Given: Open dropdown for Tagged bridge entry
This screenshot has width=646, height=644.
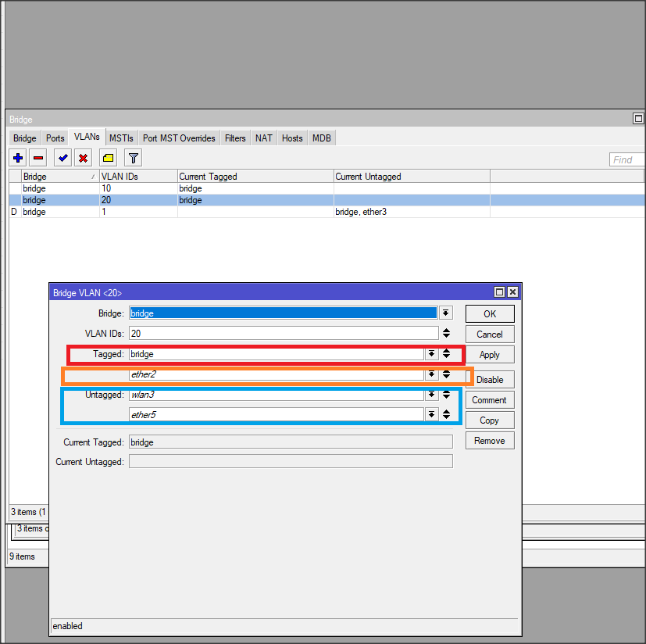Looking at the screenshot, I should click(x=431, y=354).
